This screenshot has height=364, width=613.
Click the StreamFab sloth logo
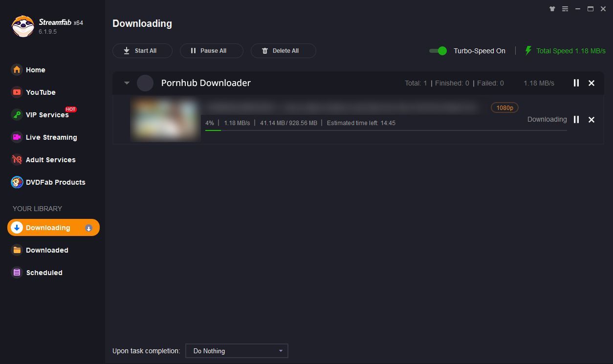coord(22,26)
